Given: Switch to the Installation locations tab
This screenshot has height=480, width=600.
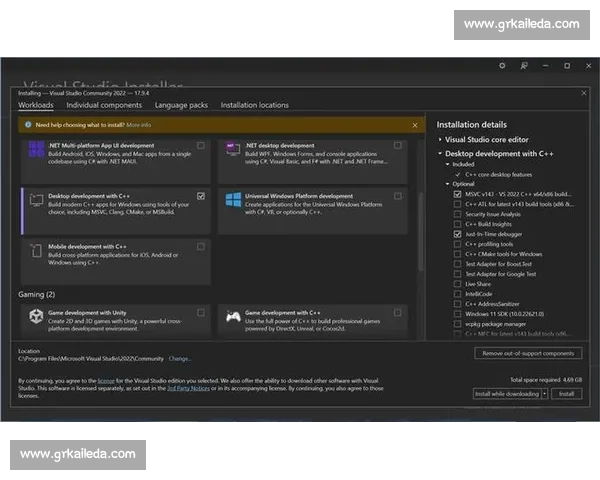Looking at the screenshot, I should pyautogui.click(x=254, y=105).
